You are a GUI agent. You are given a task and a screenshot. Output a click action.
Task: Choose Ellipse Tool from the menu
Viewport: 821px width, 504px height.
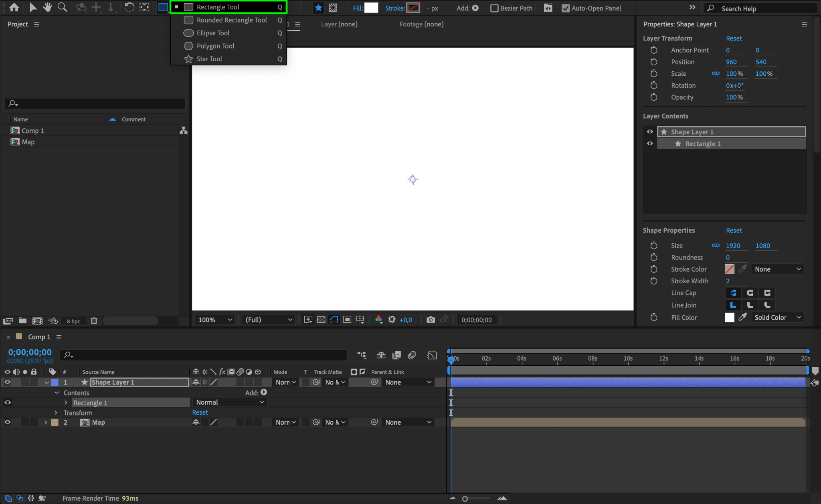pos(213,33)
